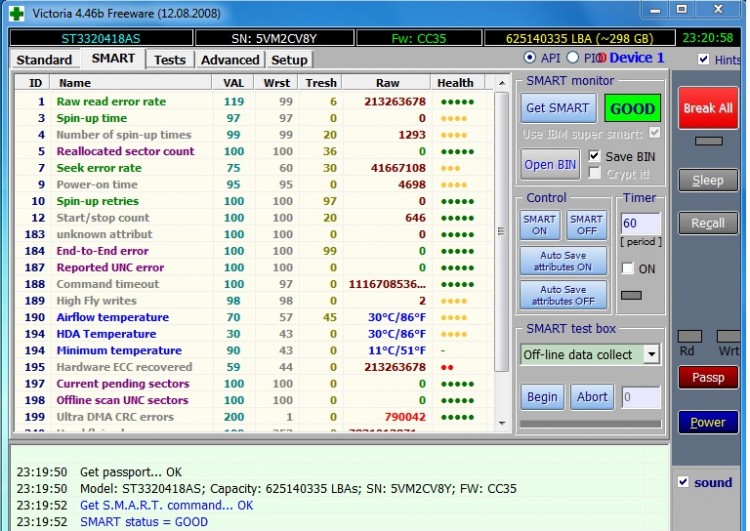Click the SMART test box number field

pyautogui.click(x=641, y=397)
